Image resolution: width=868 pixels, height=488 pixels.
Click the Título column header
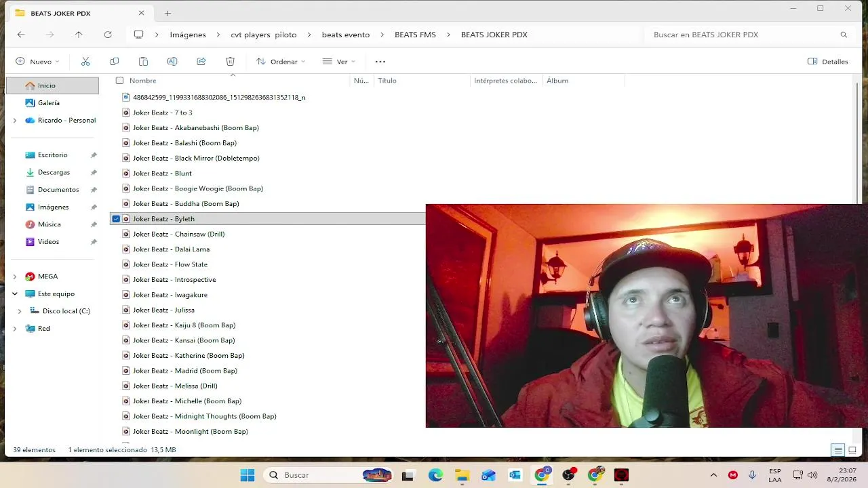tap(387, 81)
